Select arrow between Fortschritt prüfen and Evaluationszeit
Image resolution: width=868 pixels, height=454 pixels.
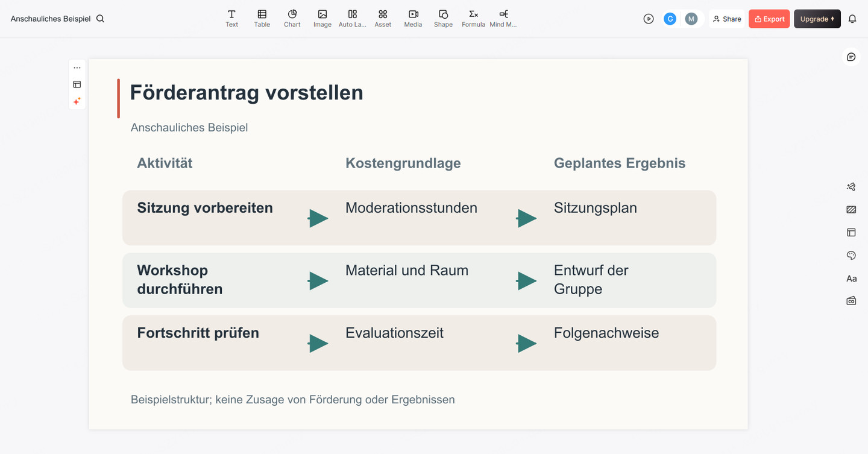(318, 344)
